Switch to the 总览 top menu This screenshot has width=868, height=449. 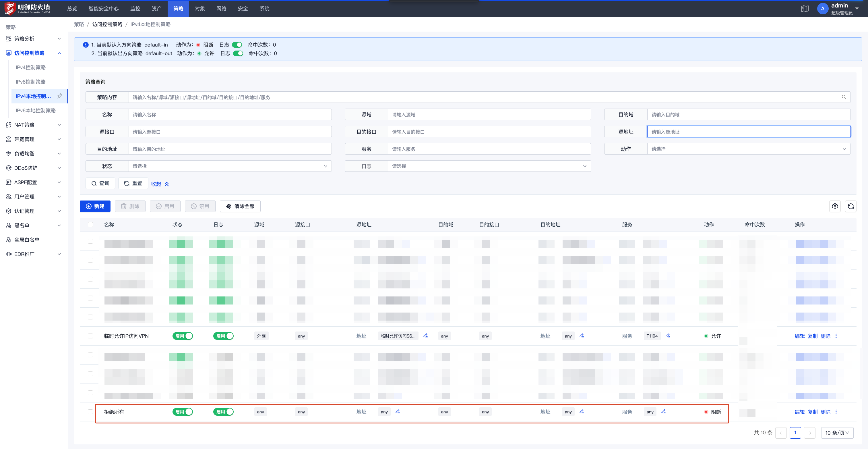pos(72,9)
